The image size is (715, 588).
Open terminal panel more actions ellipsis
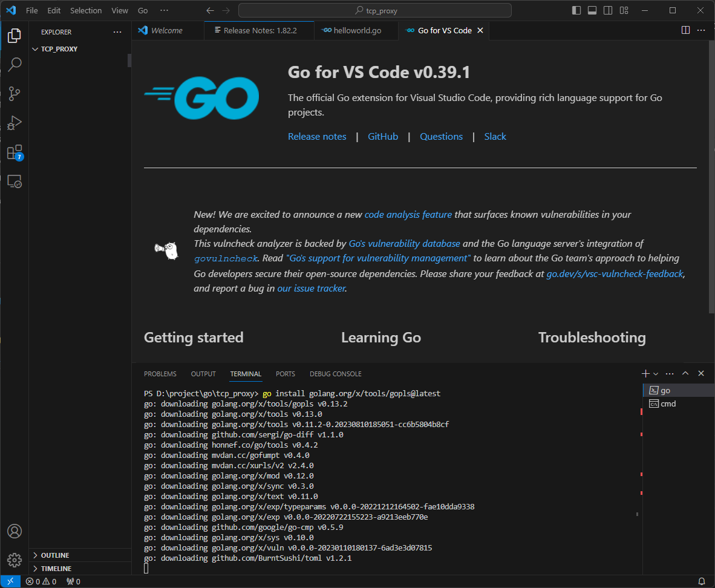coord(670,374)
